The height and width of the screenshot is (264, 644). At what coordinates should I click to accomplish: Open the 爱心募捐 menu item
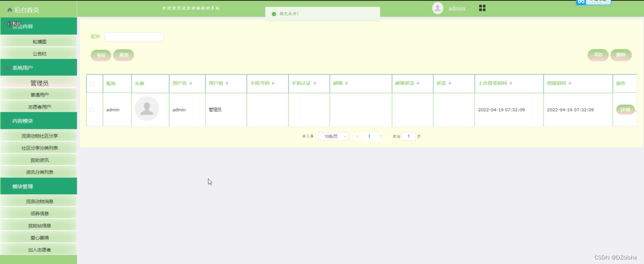pyautogui.click(x=38, y=238)
